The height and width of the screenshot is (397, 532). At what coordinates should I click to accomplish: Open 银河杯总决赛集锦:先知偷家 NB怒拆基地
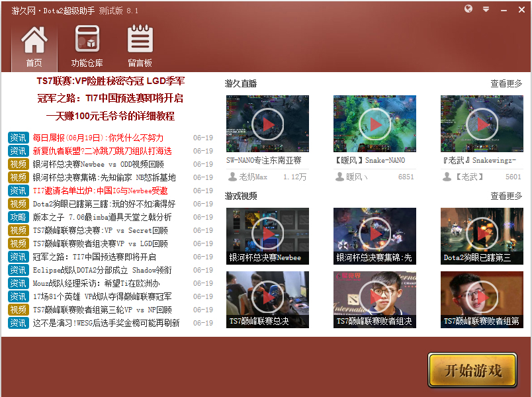tap(104, 177)
